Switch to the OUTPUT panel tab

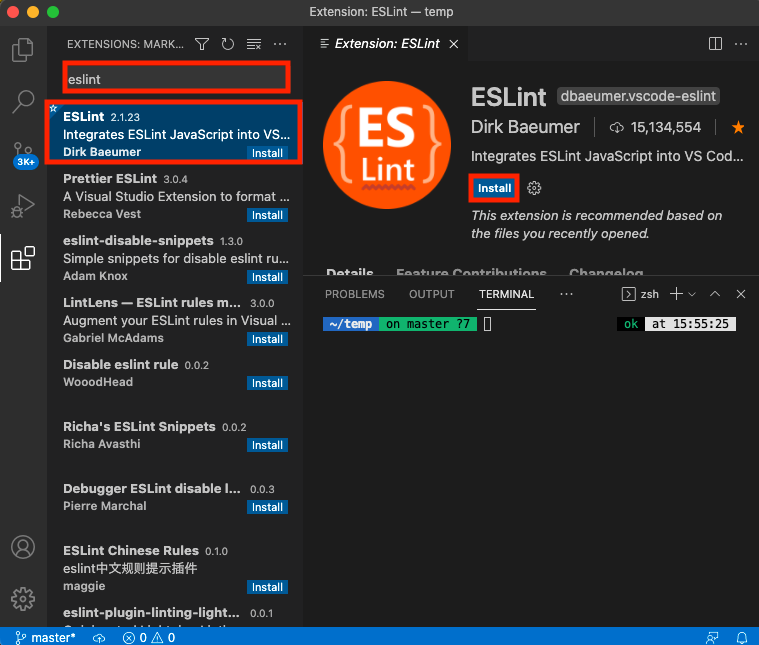pos(432,294)
